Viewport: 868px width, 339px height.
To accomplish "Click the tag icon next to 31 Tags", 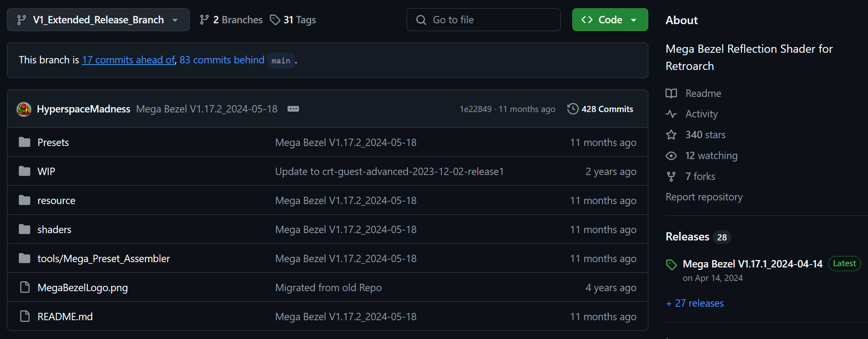I will click(x=275, y=20).
